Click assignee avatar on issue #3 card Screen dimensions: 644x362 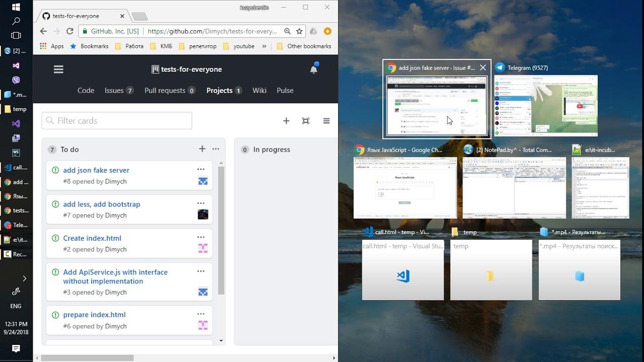tap(203, 292)
